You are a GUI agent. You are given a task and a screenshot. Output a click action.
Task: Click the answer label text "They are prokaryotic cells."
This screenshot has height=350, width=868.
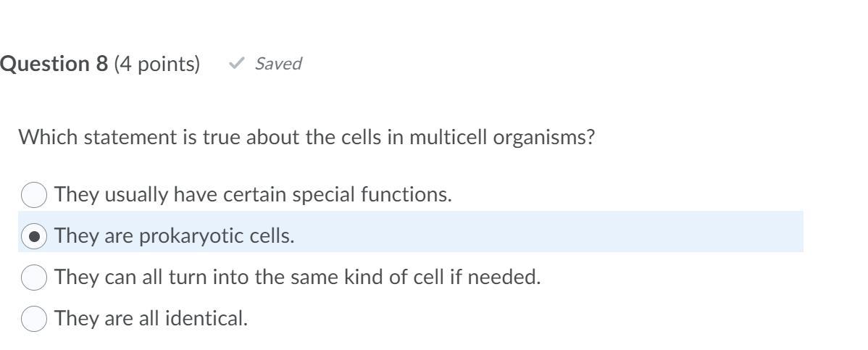click(174, 236)
